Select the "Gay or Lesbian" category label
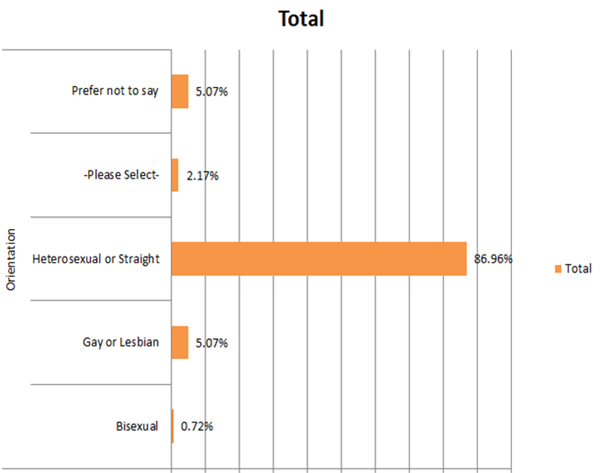The height and width of the screenshot is (473, 600). 121,344
